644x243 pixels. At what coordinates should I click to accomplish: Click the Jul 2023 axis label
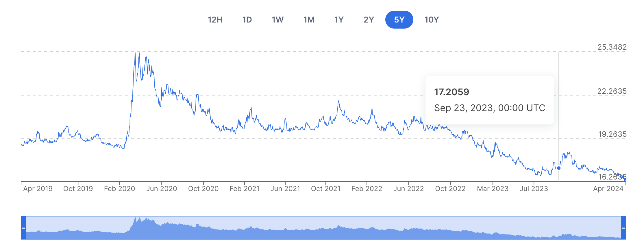tap(534, 189)
